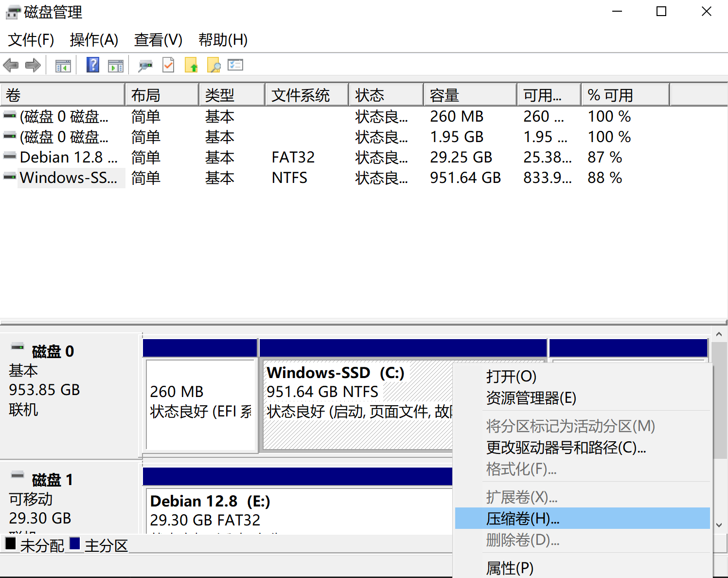Open the 查看(V) menu
The width and height of the screenshot is (728, 578).
point(158,40)
